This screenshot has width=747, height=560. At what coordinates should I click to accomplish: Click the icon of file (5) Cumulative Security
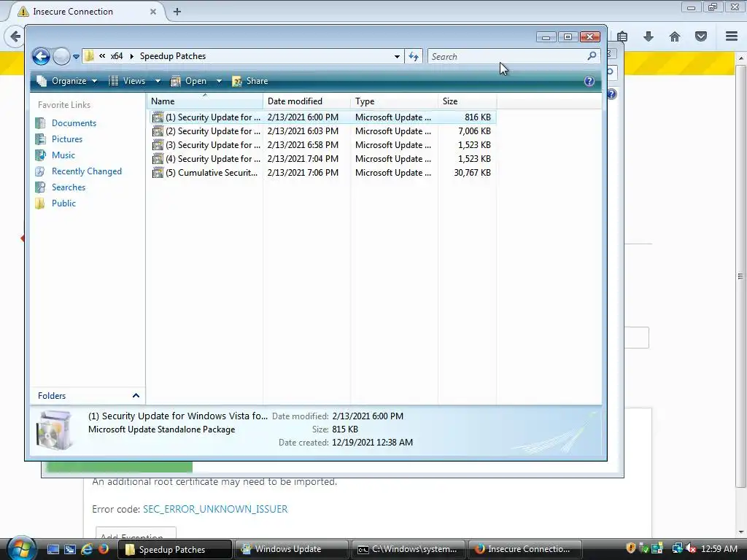pos(158,172)
